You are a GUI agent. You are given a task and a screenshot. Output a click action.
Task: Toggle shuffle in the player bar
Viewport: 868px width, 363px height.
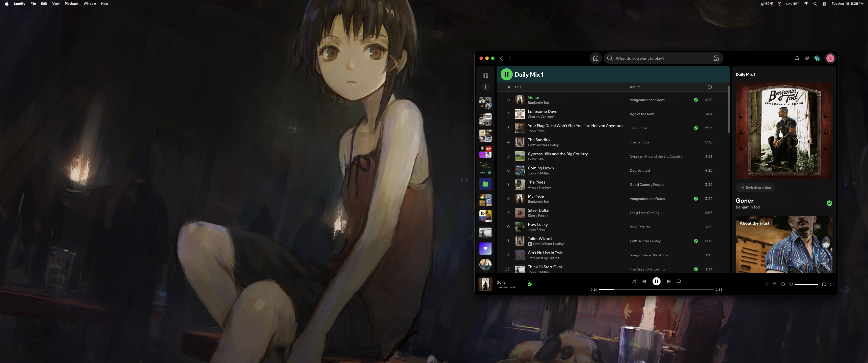[634, 281]
